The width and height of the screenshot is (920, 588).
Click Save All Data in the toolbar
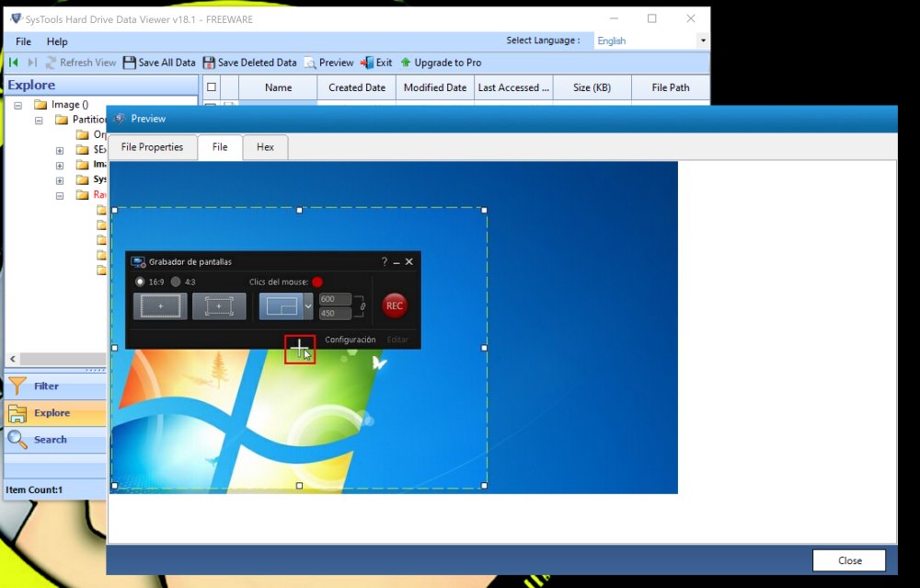coord(159,63)
